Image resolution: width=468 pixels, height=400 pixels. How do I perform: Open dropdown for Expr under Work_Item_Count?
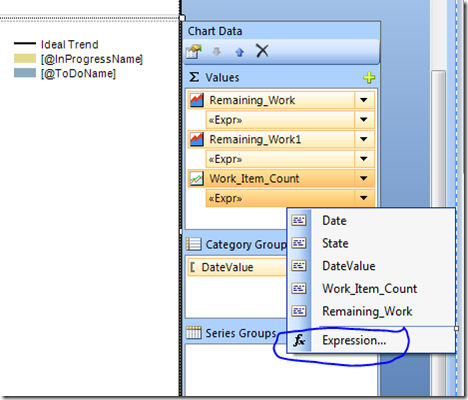[364, 198]
